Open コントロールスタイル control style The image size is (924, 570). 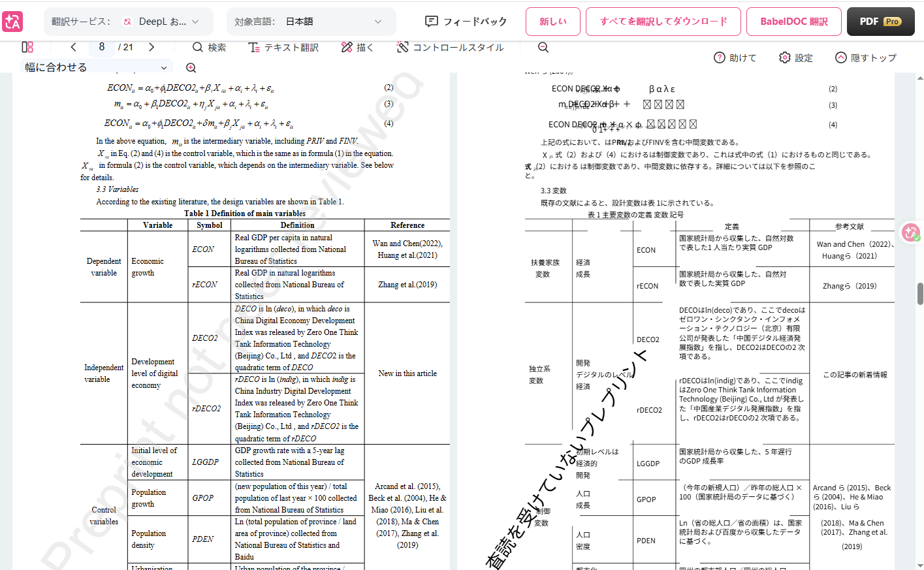coord(451,47)
